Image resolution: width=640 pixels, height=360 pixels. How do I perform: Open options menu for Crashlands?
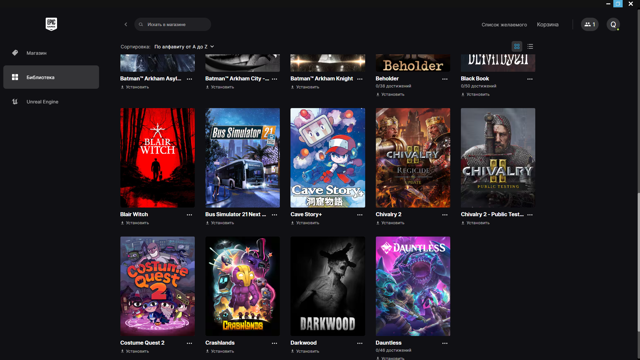(x=274, y=343)
